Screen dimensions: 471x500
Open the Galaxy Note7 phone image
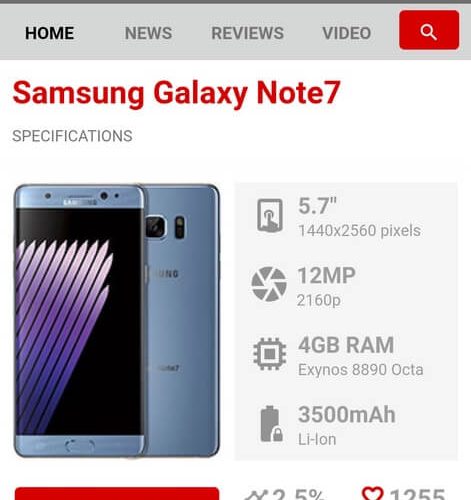click(x=117, y=320)
